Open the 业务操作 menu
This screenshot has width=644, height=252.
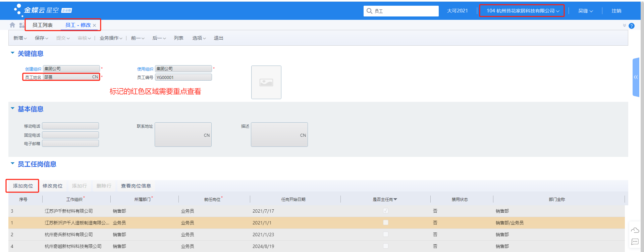[x=111, y=38]
